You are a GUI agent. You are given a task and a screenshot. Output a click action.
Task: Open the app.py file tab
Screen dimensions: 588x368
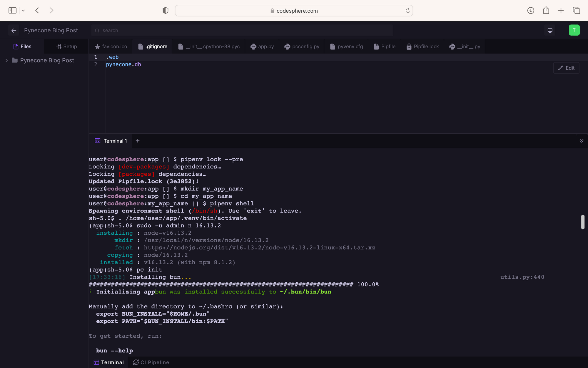tap(262, 47)
